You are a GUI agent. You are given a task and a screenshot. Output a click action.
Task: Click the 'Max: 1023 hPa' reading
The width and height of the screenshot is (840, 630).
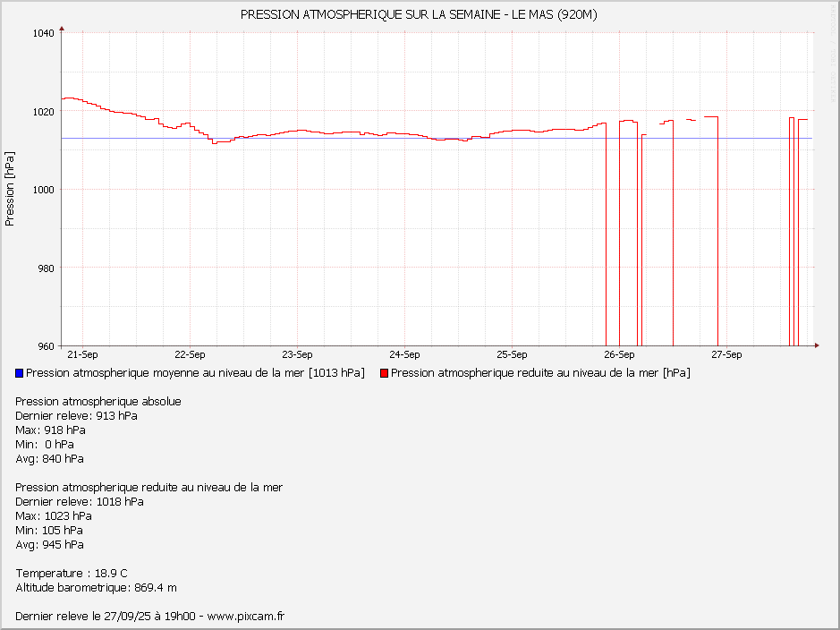(x=54, y=516)
